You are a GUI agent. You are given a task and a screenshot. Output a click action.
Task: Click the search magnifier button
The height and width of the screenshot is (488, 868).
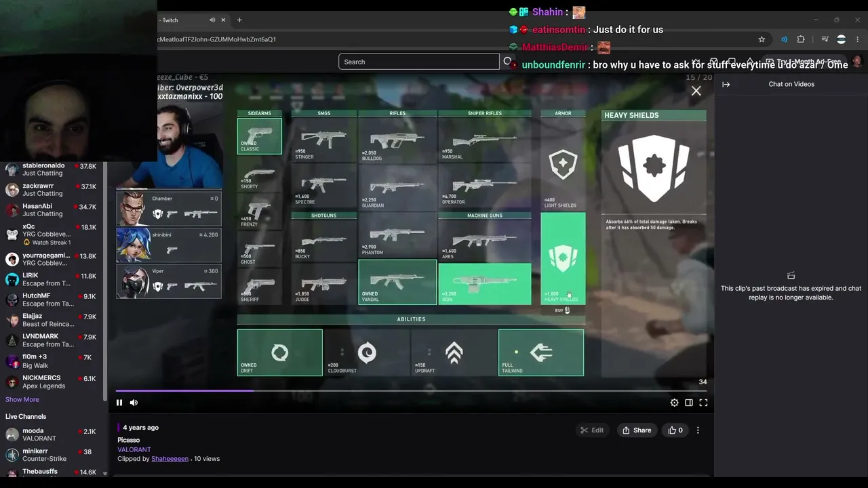point(507,62)
